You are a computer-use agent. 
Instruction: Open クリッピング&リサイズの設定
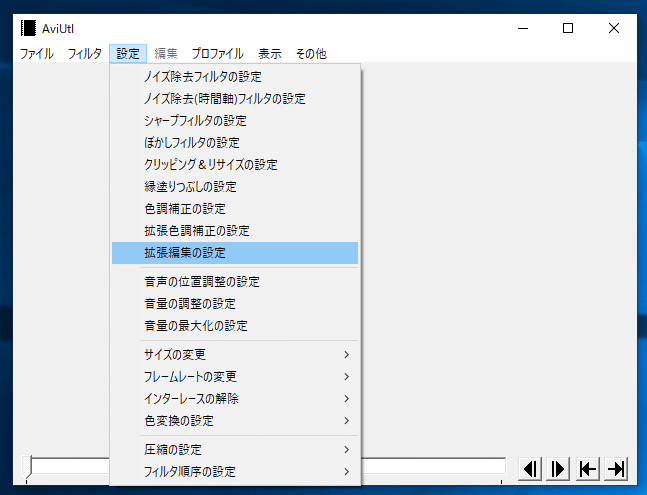pyautogui.click(x=235, y=165)
